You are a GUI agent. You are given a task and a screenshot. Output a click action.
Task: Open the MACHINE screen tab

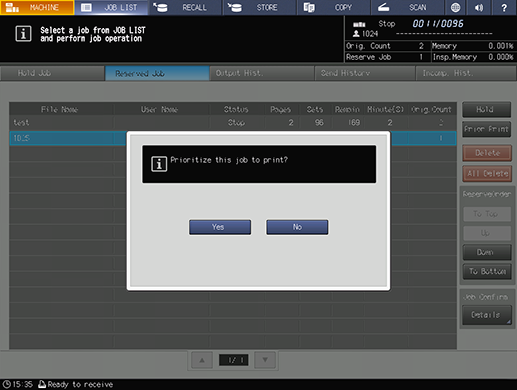click(x=37, y=7)
